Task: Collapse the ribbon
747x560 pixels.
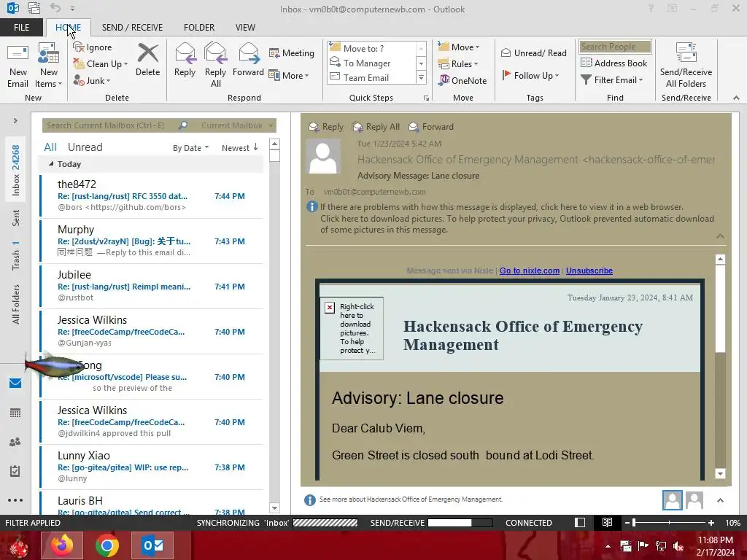Action: [x=736, y=98]
